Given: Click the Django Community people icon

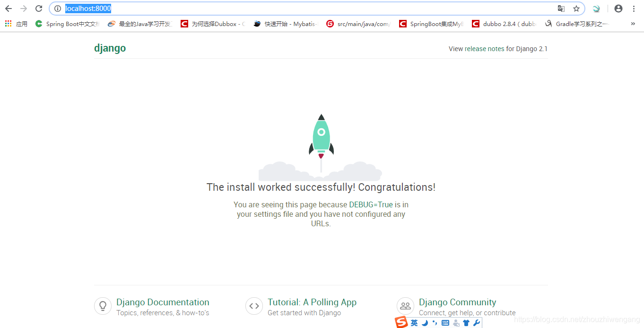Looking at the screenshot, I should tap(405, 306).
